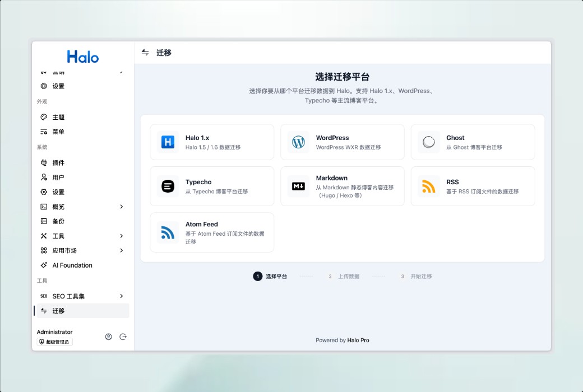Click step 2 上传数据 indicator
Viewport: 583px width, 392px height.
click(x=344, y=276)
